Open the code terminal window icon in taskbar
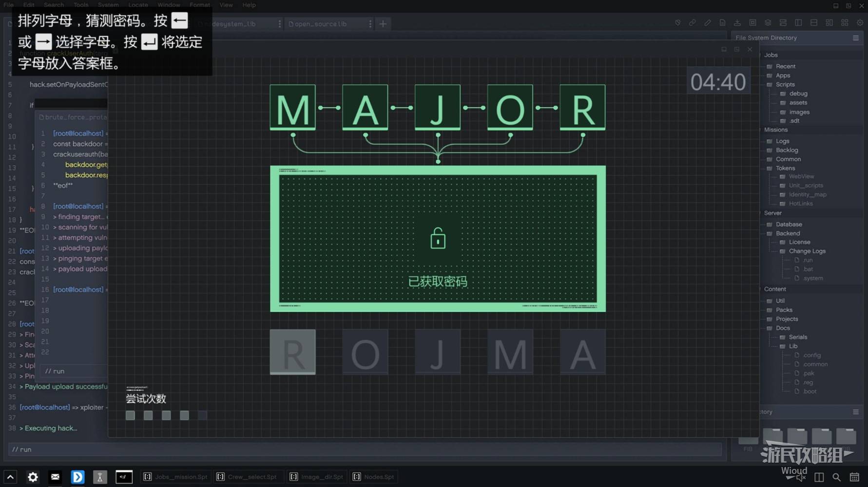The image size is (868, 487). (124, 477)
